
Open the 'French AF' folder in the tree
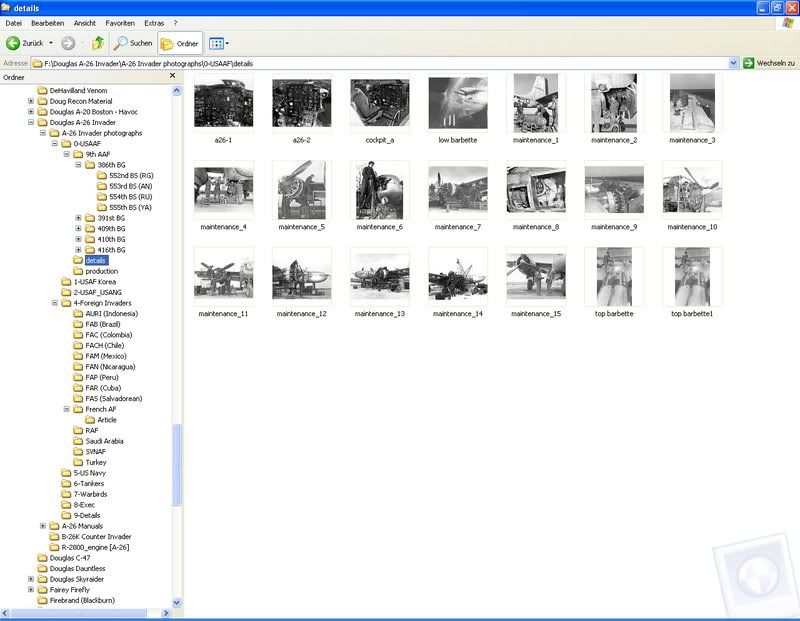pyautogui.click(x=100, y=409)
